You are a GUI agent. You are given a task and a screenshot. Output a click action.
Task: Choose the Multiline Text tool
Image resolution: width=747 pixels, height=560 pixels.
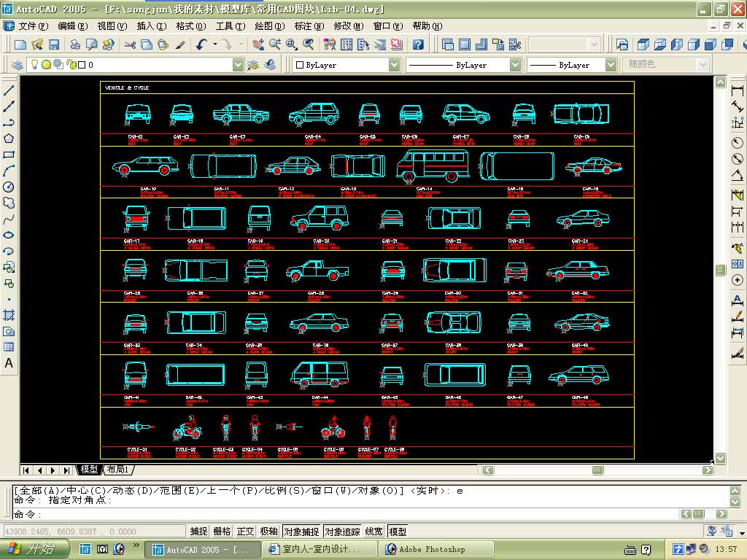click(x=9, y=363)
